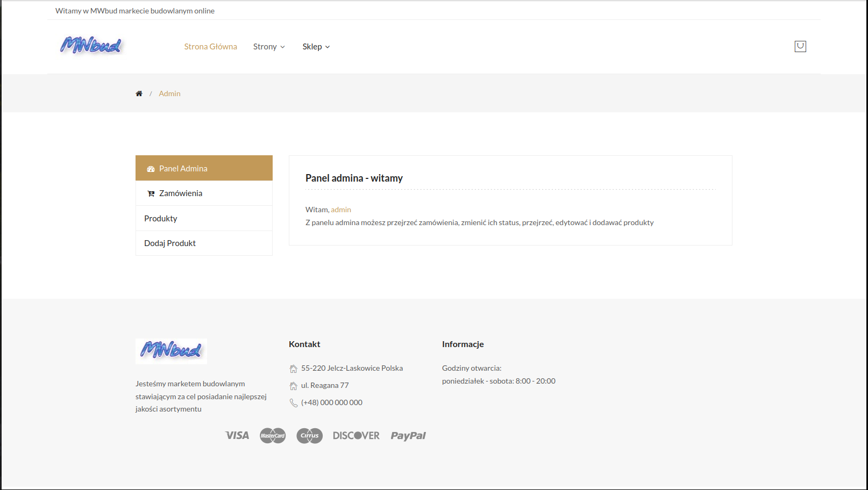
Task: Click the MWbud footer logo
Action: pos(171,351)
